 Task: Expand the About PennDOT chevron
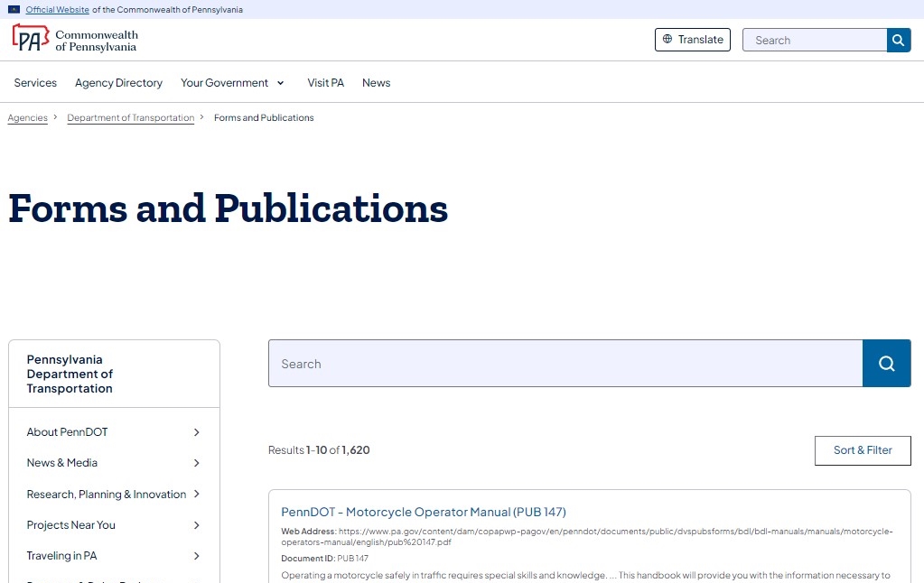(196, 432)
